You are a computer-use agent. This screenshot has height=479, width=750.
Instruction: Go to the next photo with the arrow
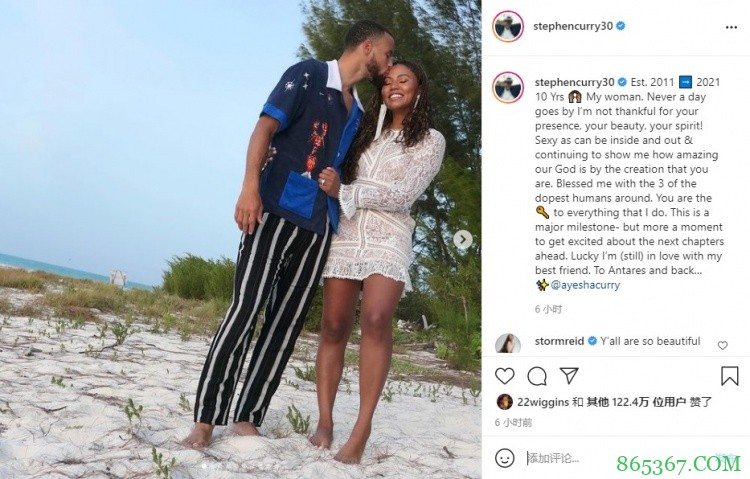tap(463, 239)
